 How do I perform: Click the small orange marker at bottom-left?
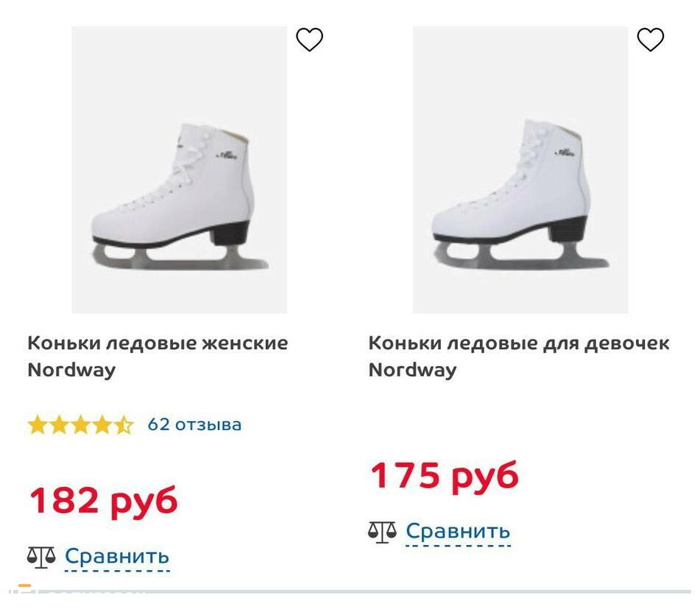pyautogui.click(x=24, y=587)
